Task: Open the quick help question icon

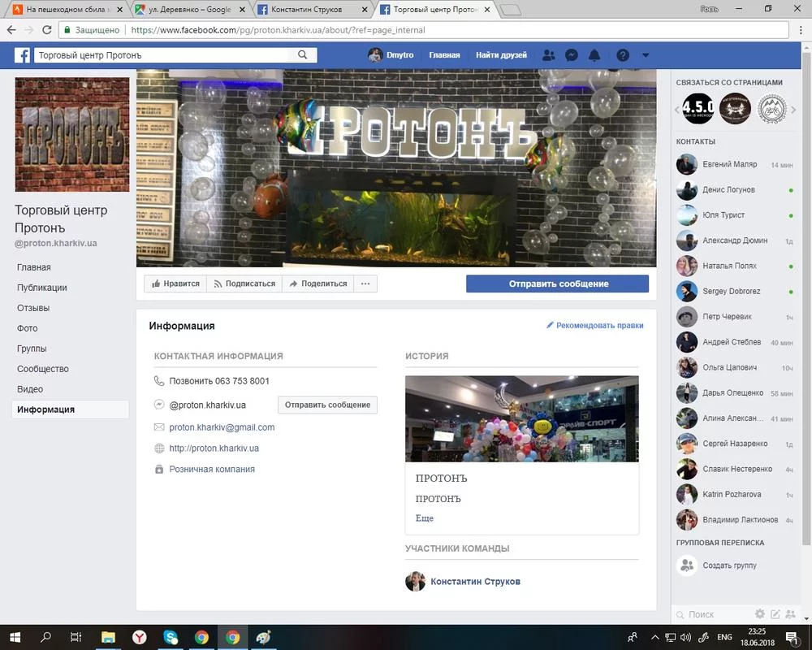Action: [x=623, y=55]
